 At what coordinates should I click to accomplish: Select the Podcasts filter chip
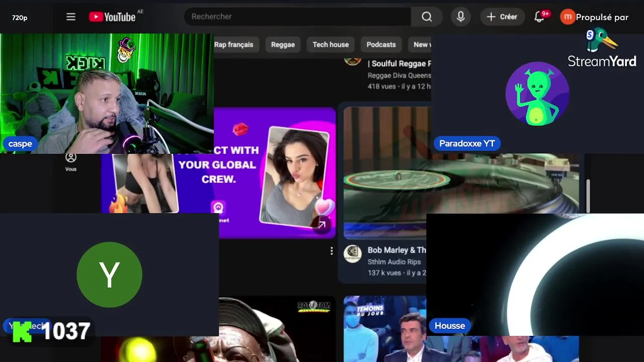381,45
